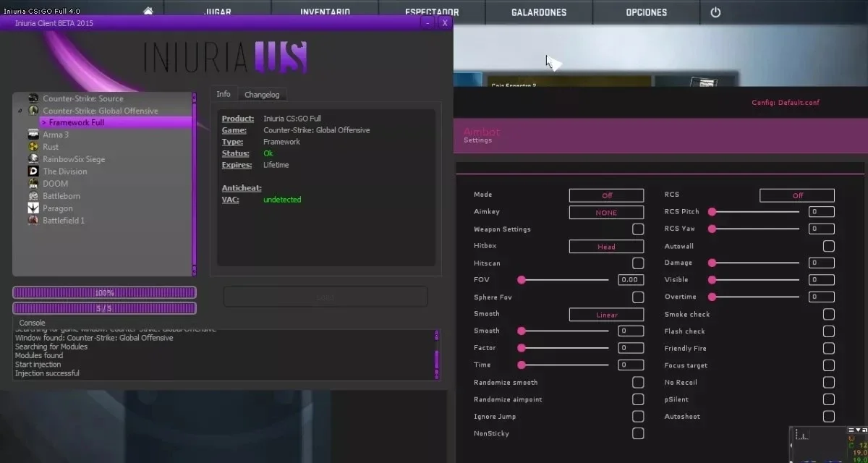Click the Arma 3 game icon
This screenshot has height=463, width=868.
[33, 135]
